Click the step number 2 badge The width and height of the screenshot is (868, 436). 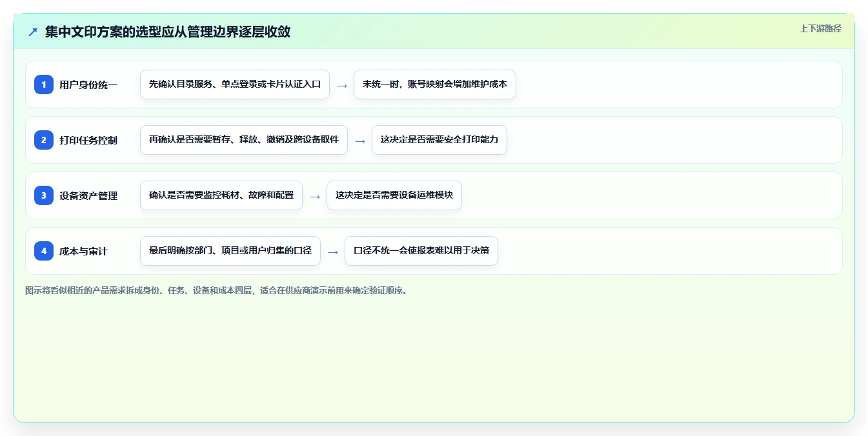44,139
